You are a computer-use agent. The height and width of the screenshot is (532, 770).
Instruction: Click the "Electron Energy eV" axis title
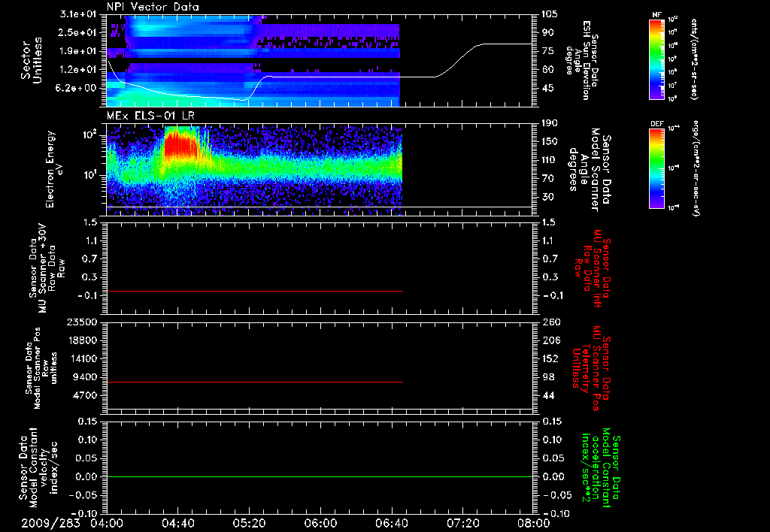[54, 169]
